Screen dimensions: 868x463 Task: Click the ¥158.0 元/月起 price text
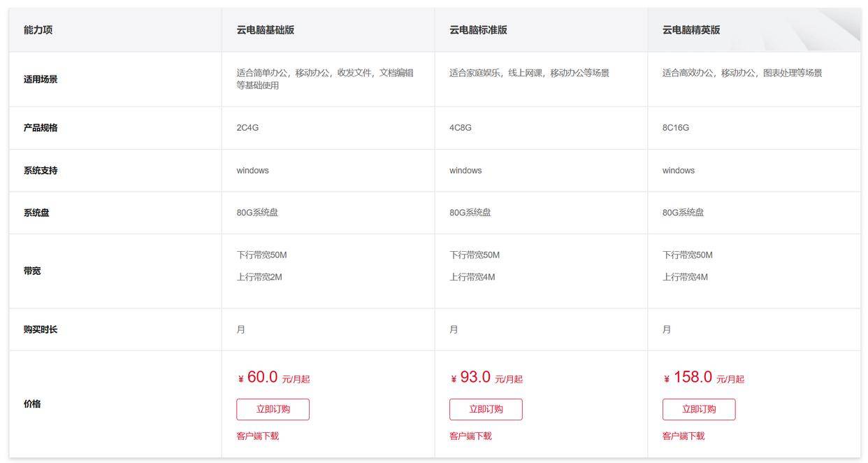click(702, 377)
